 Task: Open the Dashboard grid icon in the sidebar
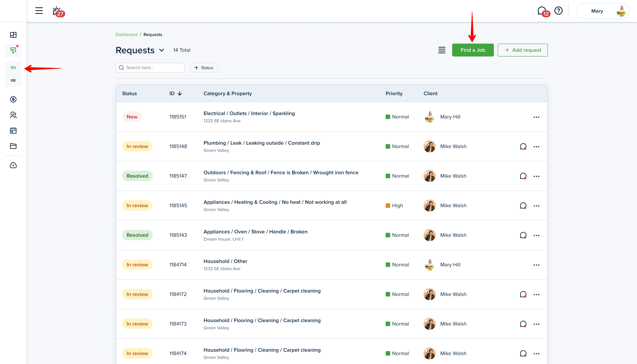13,35
